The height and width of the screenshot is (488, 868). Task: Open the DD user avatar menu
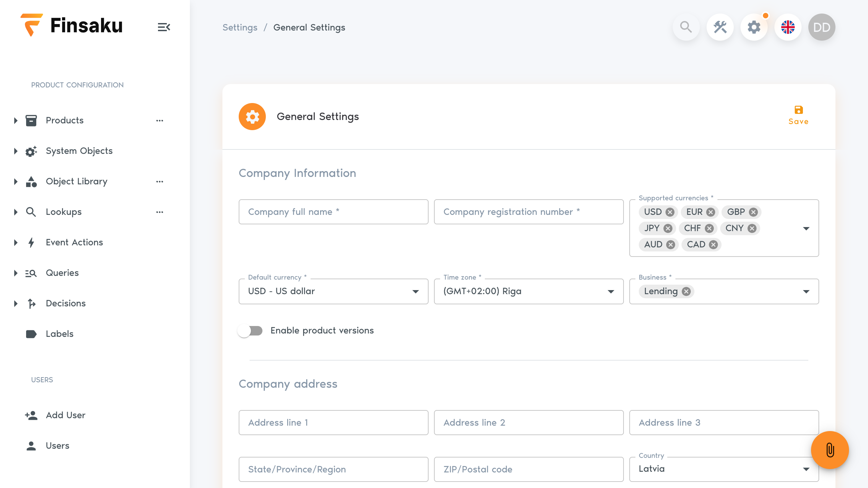click(822, 27)
